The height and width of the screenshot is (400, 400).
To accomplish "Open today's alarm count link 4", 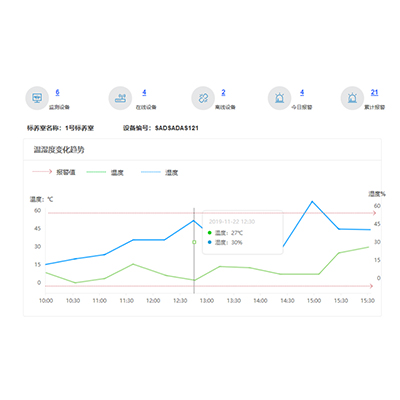I will (302, 92).
